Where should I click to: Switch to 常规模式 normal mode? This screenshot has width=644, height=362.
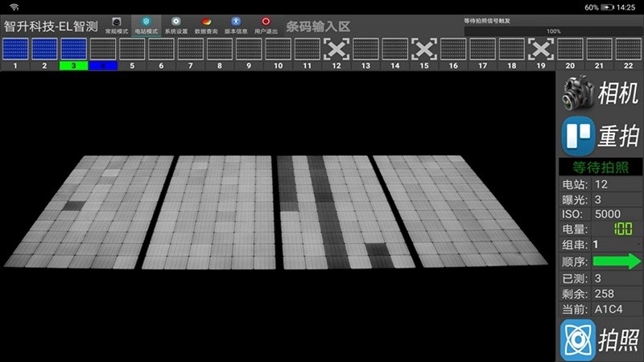(117, 24)
